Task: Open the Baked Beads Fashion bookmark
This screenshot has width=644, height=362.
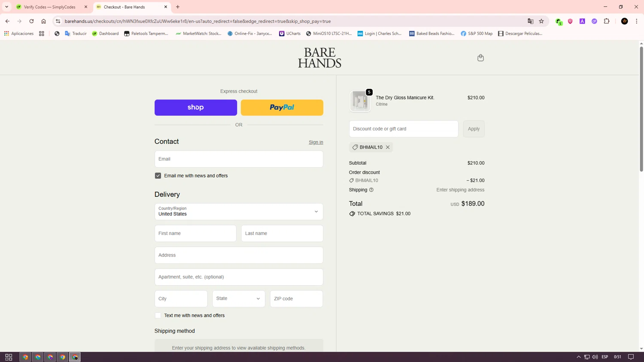Action: point(431,33)
